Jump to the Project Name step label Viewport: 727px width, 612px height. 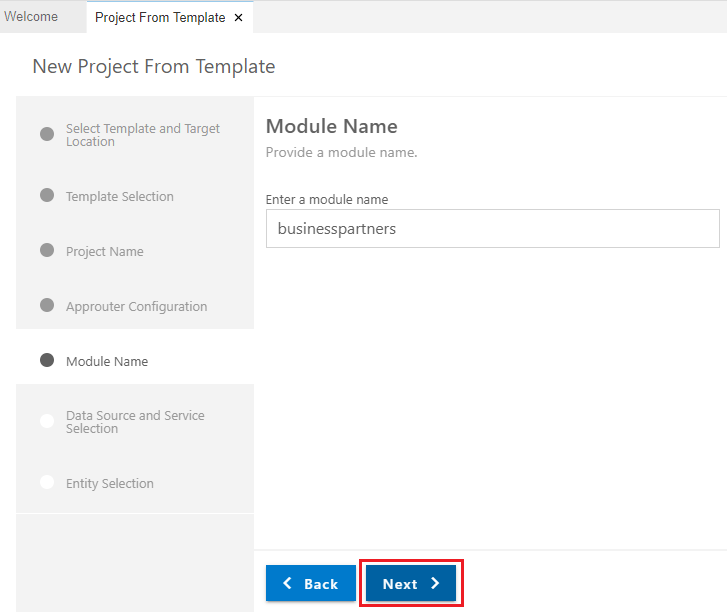(x=104, y=252)
